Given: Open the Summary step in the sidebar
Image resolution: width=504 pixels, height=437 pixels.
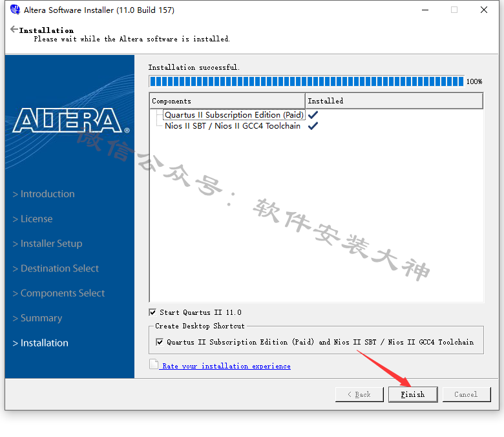Looking at the screenshot, I should [x=37, y=318].
